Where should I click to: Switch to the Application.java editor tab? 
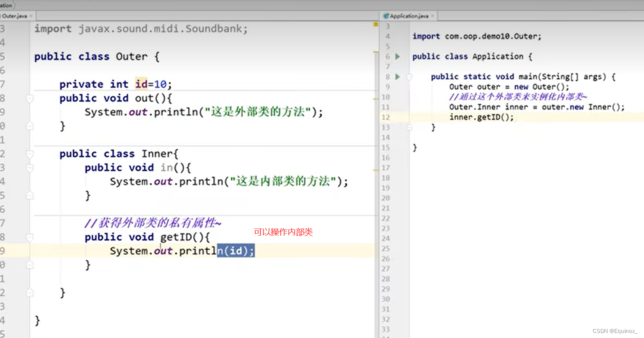(x=409, y=16)
